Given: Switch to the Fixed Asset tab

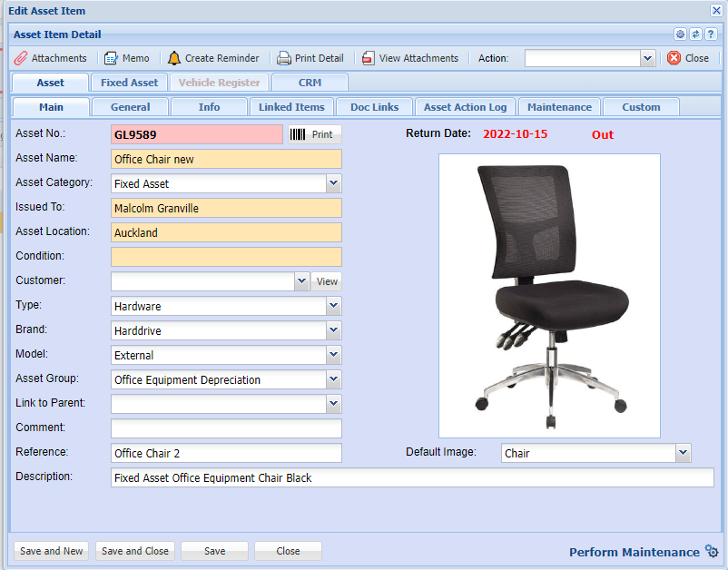Looking at the screenshot, I should coord(129,83).
